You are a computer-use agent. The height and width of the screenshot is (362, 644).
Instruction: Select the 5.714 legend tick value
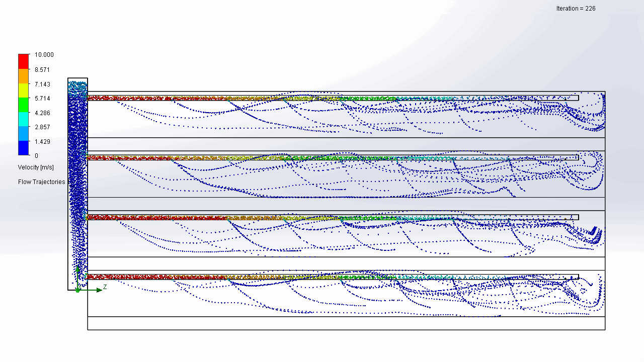tap(42, 99)
